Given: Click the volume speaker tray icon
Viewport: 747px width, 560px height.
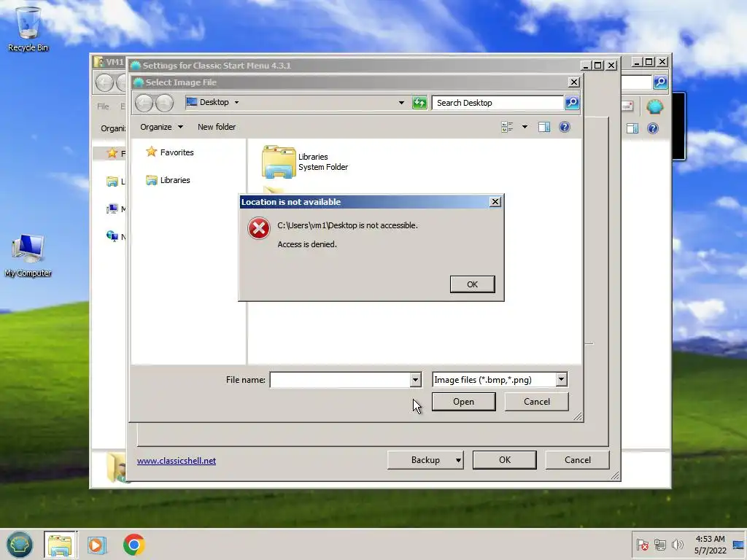Looking at the screenshot, I should click(x=677, y=544).
